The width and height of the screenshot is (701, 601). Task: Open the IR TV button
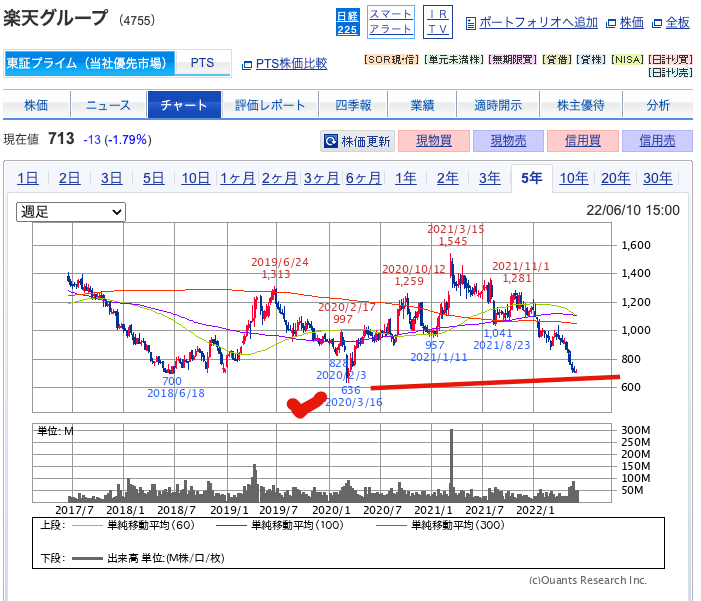(438, 22)
